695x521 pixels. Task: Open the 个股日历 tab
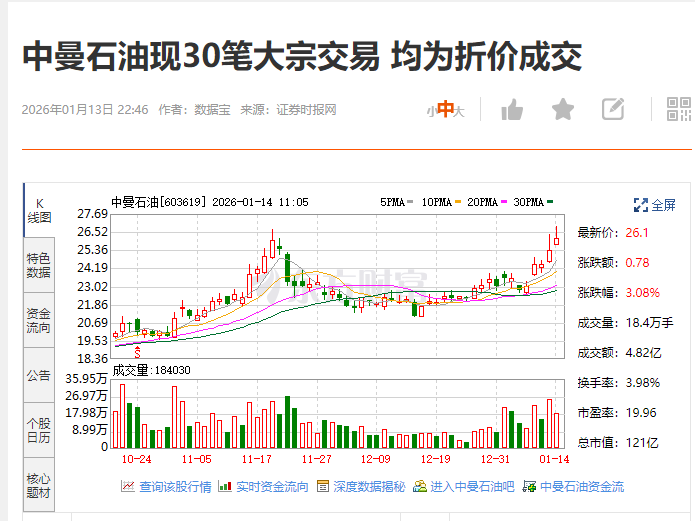[39, 431]
